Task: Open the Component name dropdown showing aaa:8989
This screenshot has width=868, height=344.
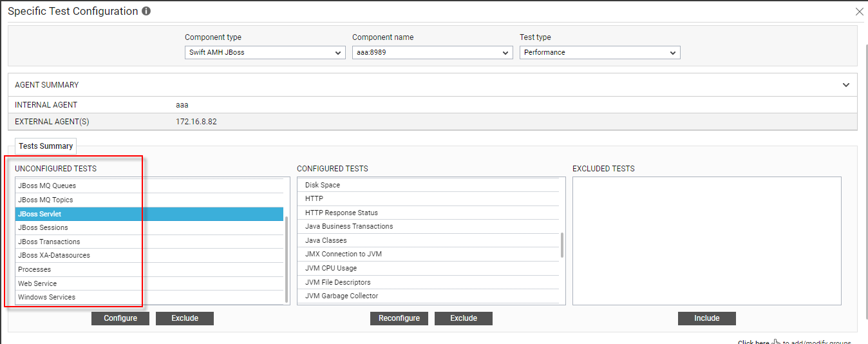Action: click(x=433, y=52)
